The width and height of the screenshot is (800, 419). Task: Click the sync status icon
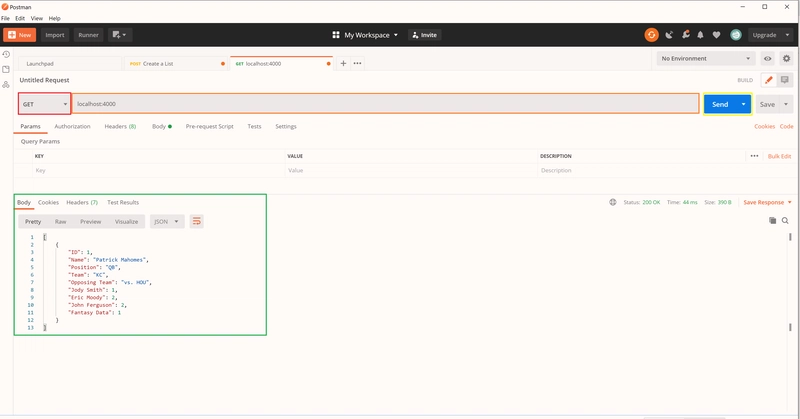tap(652, 35)
